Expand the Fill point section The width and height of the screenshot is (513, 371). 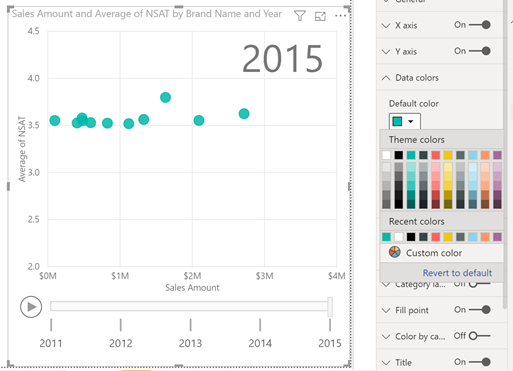click(386, 310)
